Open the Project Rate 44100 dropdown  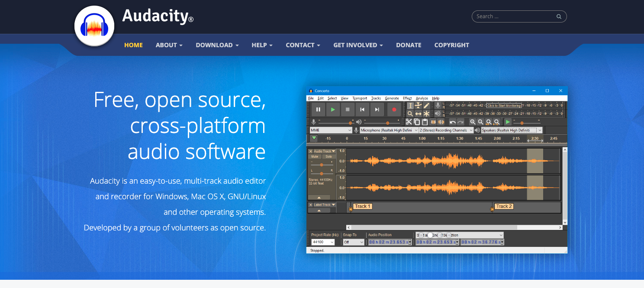point(323,242)
